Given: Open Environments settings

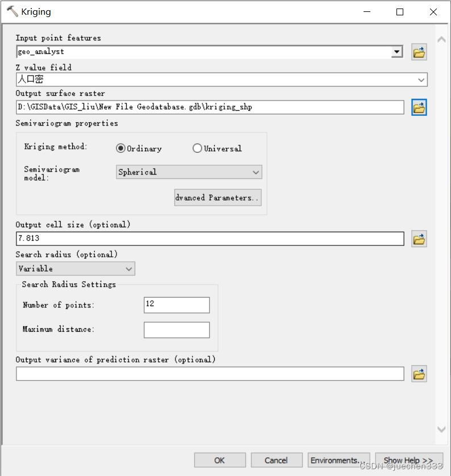Looking at the screenshot, I should pos(339,460).
